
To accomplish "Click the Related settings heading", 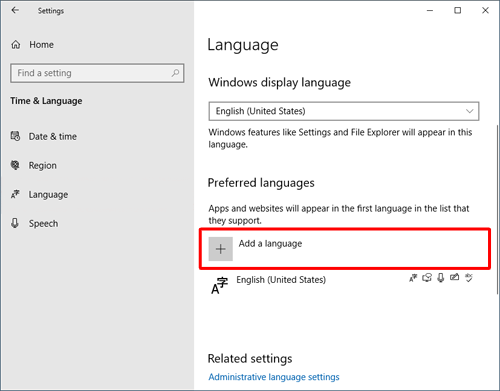I will point(250,359).
